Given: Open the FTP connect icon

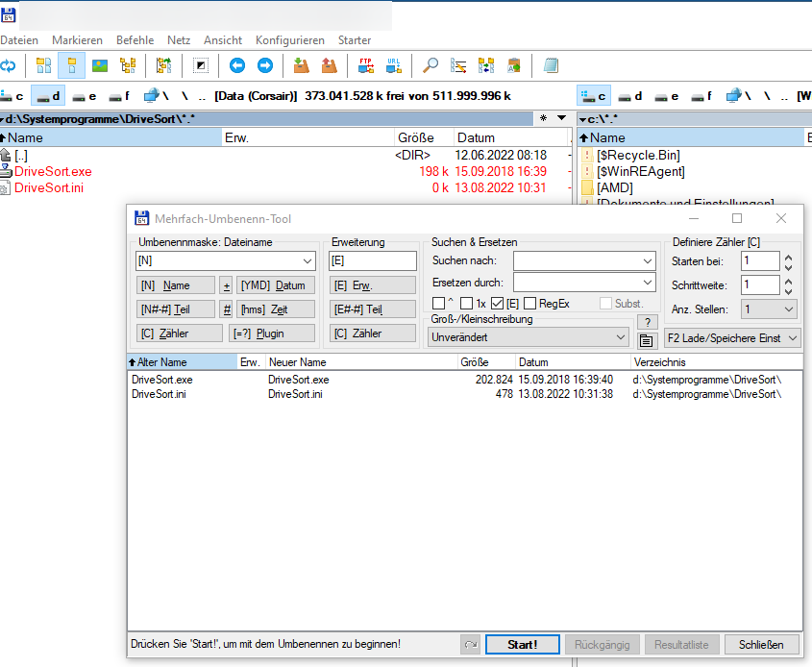Looking at the screenshot, I should click(366, 65).
